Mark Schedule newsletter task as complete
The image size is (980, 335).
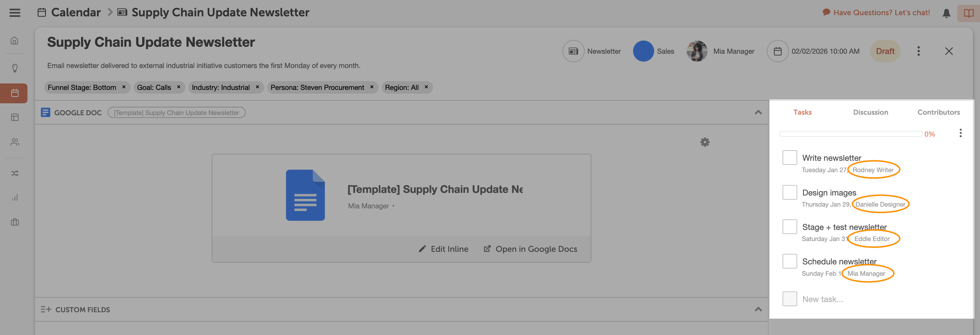click(x=789, y=261)
